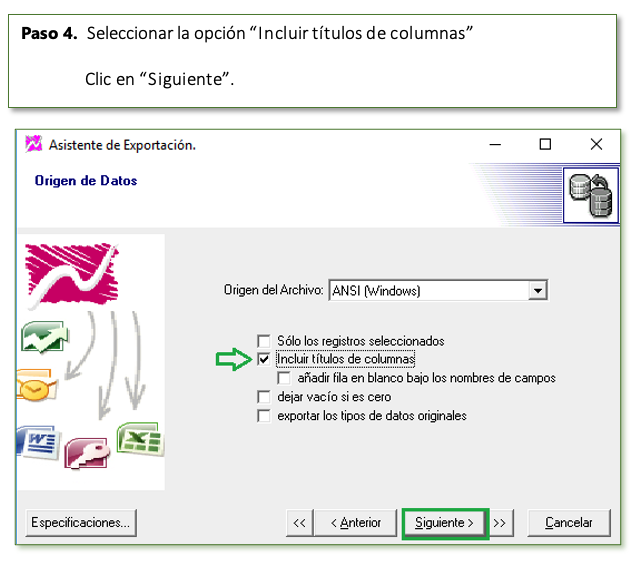Click the green checkmark chart icon

[45, 337]
